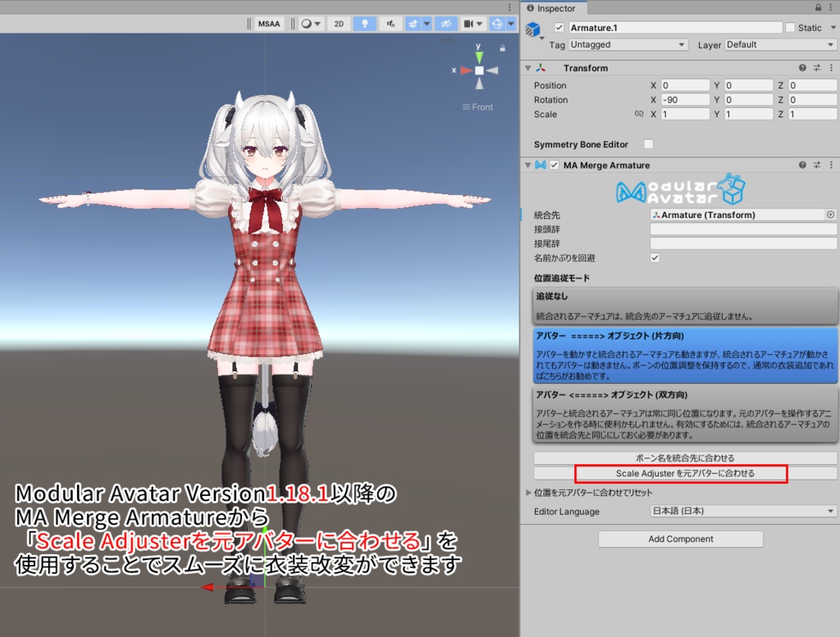Open the Untagged tag dropdown
Viewport: 840px width, 637px height.
click(628, 44)
